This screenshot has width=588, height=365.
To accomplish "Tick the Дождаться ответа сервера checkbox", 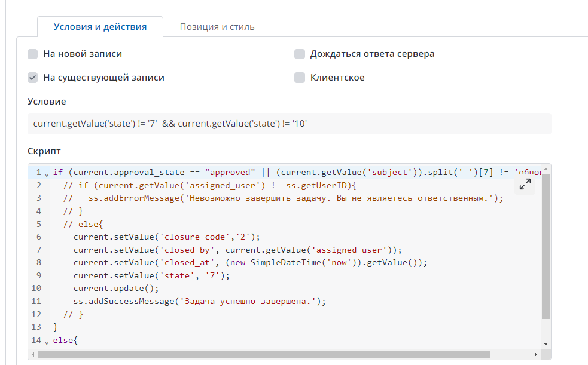I will 300,54.
